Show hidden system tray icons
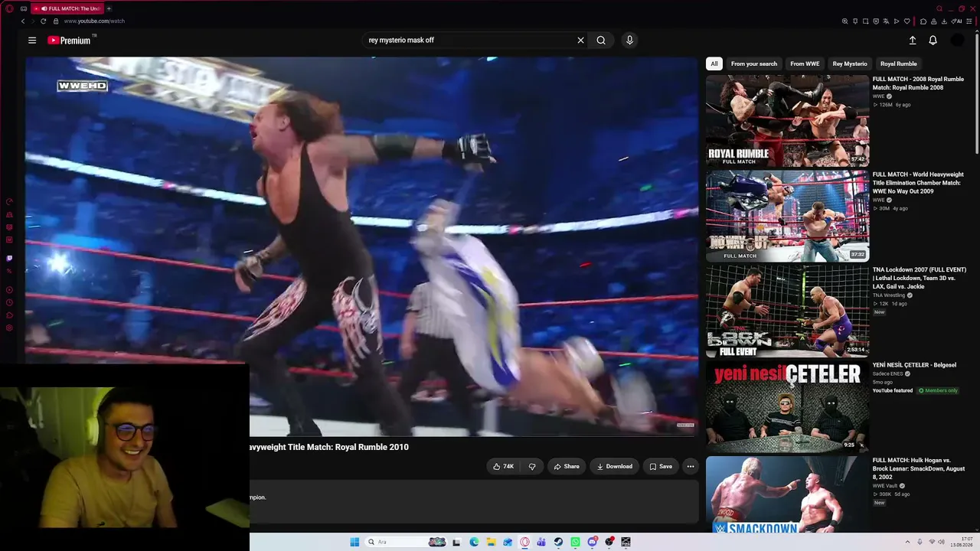This screenshot has width=980, height=551. [907, 542]
